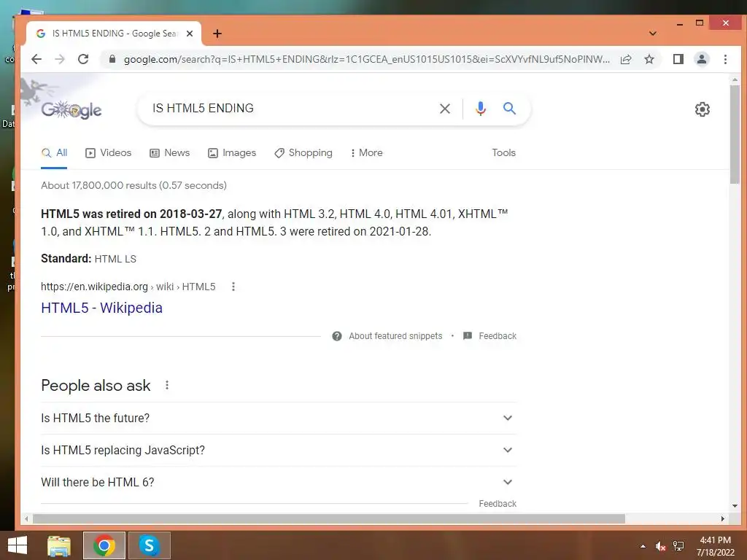Click in the Google search field
Screen dimensions: 747x560
(290, 109)
